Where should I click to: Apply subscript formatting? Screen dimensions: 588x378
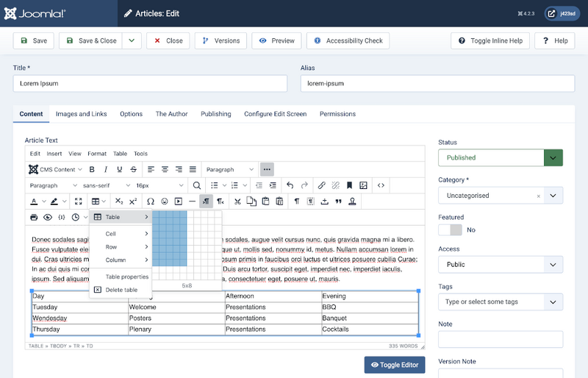coord(119,202)
